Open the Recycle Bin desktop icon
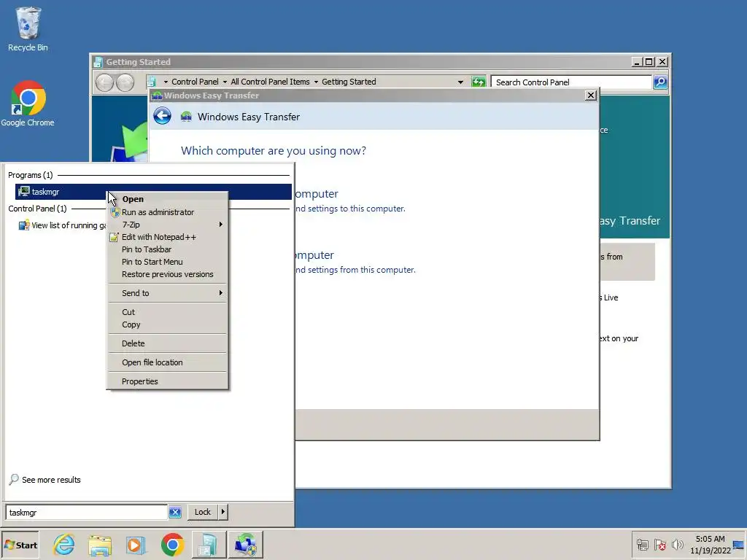The image size is (747, 560). 28,28
